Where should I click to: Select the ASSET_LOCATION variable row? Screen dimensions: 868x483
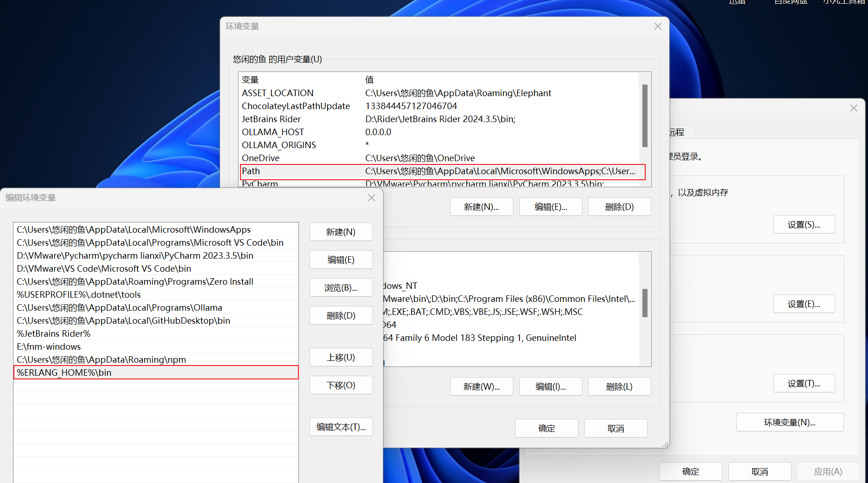(439, 93)
